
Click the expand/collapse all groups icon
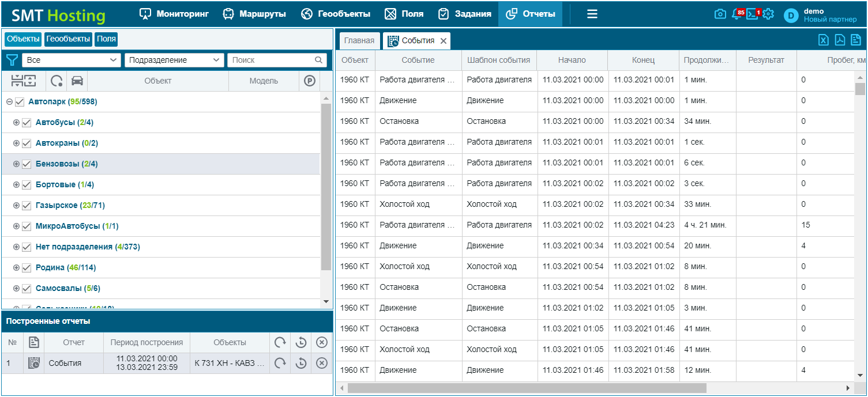24,81
